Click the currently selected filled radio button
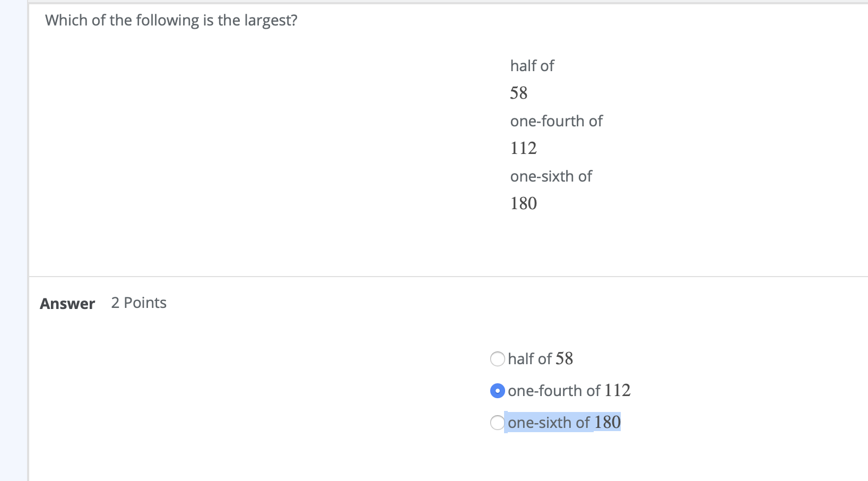This screenshot has width=868, height=481. tap(497, 391)
